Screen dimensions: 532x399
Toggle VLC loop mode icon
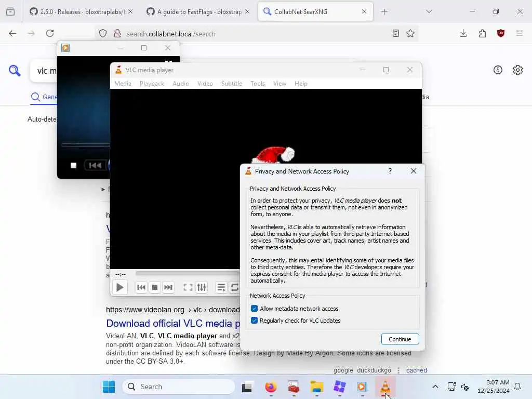pyautogui.click(x=234, y=287)
